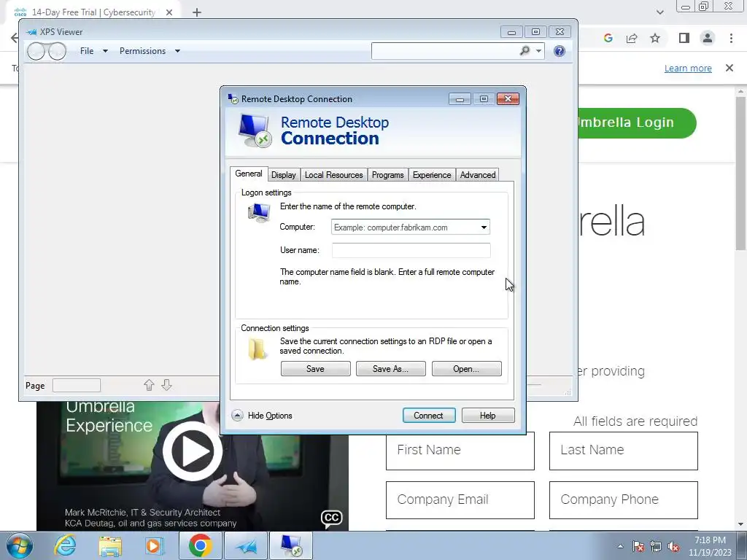This screenshot has width=747, height=560.
Task: Toggle the Chrome side panel icon
Action: [684, 38]
